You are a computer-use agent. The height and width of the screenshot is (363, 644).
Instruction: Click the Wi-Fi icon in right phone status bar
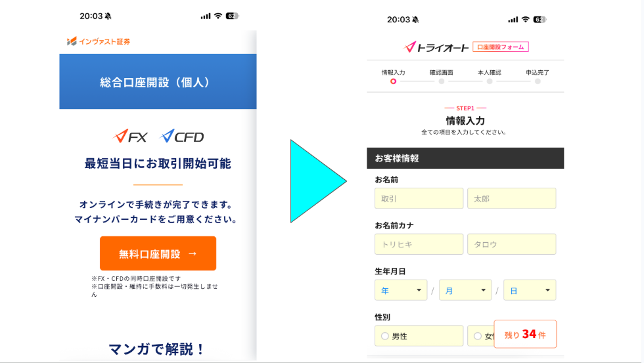525,19
